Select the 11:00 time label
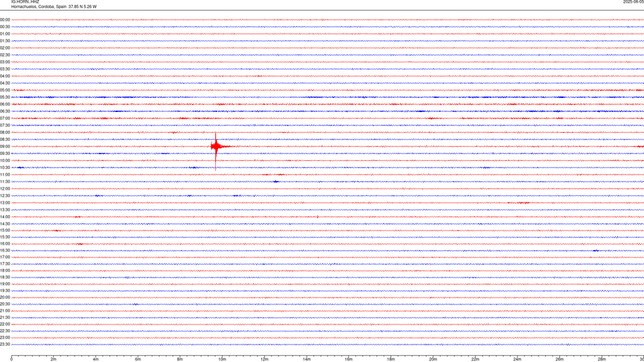 5,175
